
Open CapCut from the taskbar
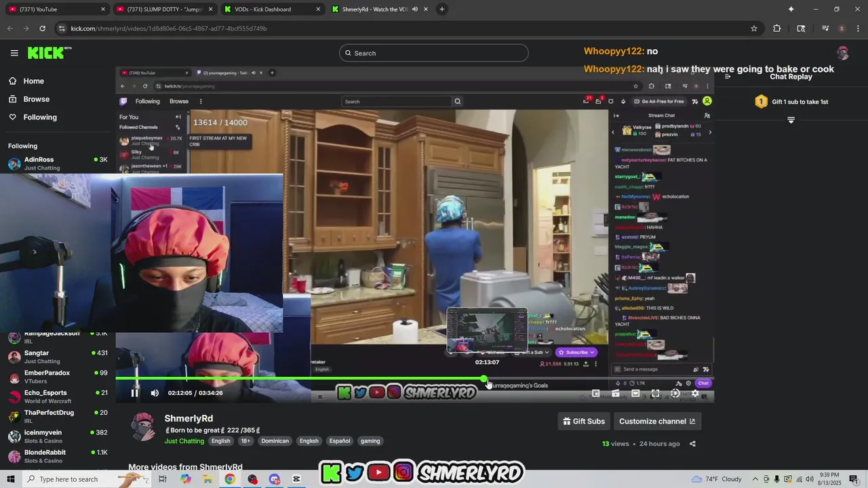pyautogui.click(x=296, y=479)
